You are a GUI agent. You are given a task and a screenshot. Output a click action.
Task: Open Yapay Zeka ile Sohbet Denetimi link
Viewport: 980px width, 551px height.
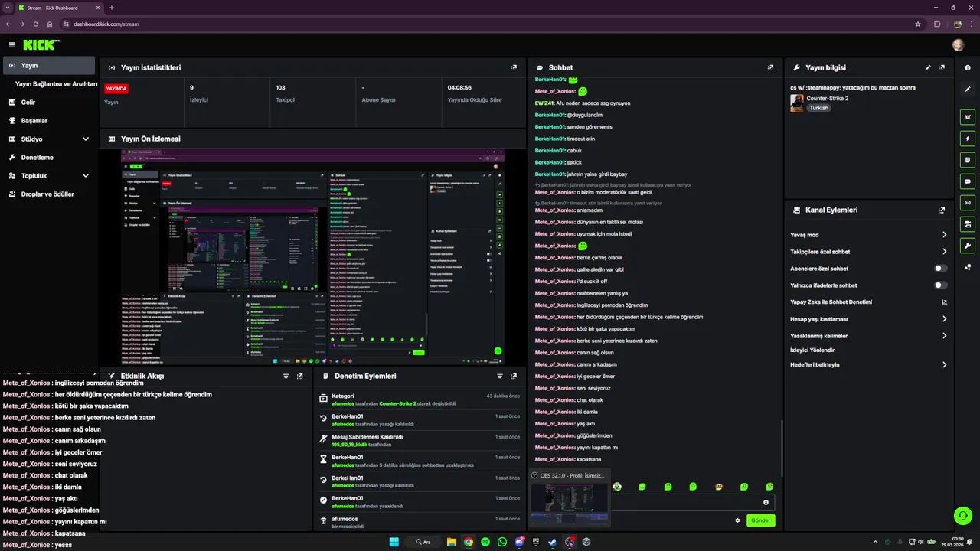click(x=868, y=302)
